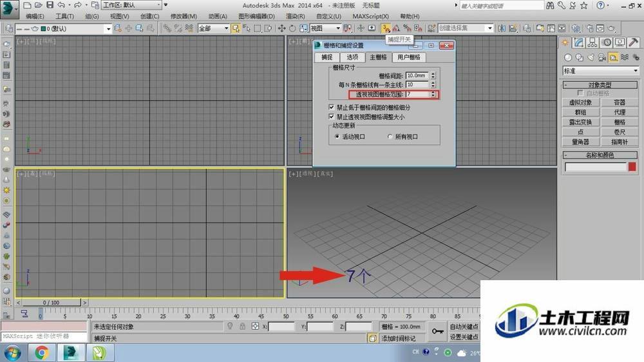
Task: Click the 指南针 button
Action: [x=620, y=142]
